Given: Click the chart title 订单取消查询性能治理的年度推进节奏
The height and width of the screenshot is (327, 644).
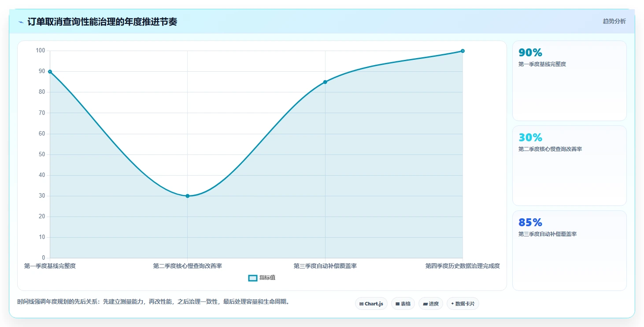Looking at the screenshot, I should coord(102,22).
